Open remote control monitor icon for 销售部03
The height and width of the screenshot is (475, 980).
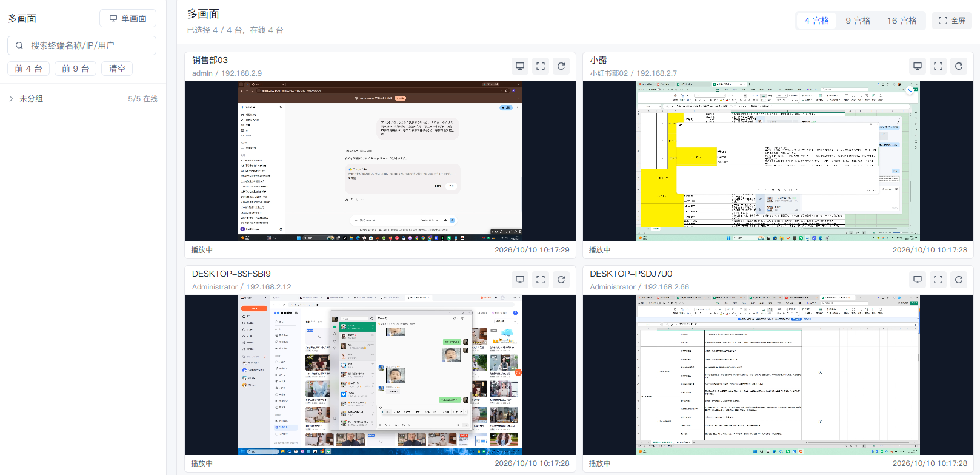click(x=520, y=66)
